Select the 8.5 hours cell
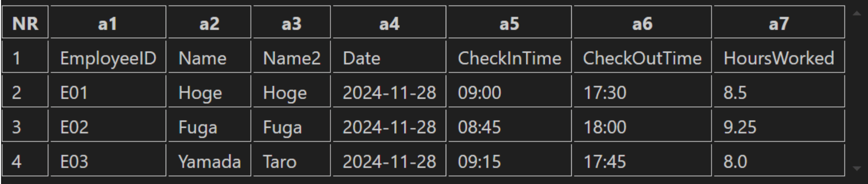 [779, 91]
